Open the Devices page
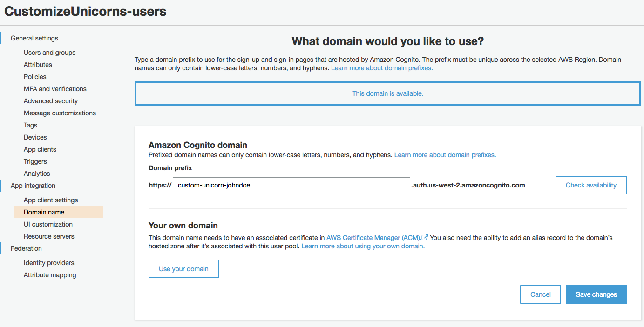Screen dimensions: 644x327 (35, 137)
